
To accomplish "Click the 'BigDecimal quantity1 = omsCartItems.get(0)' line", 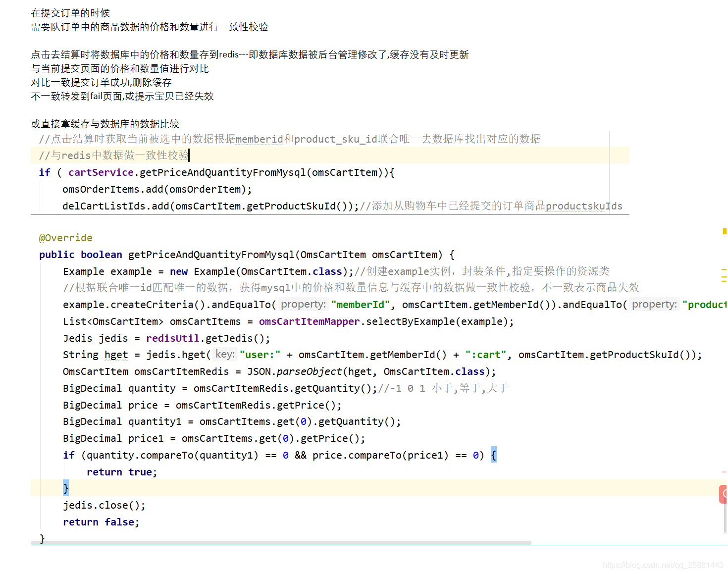I will [x=232, y=421].
